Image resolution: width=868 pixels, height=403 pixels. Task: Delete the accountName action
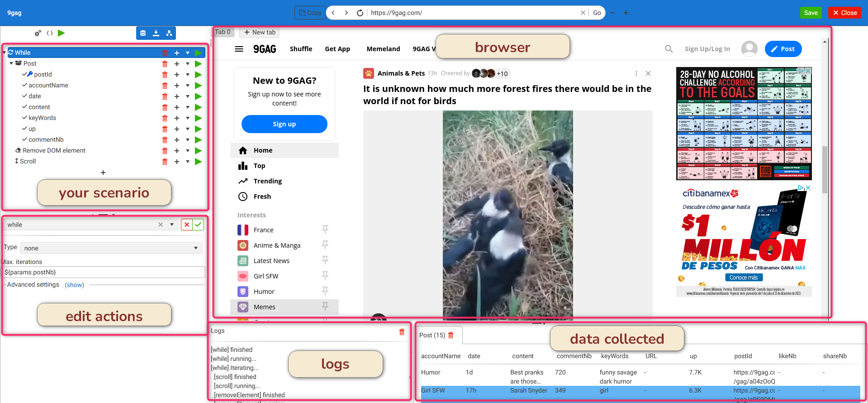[165, 86]
